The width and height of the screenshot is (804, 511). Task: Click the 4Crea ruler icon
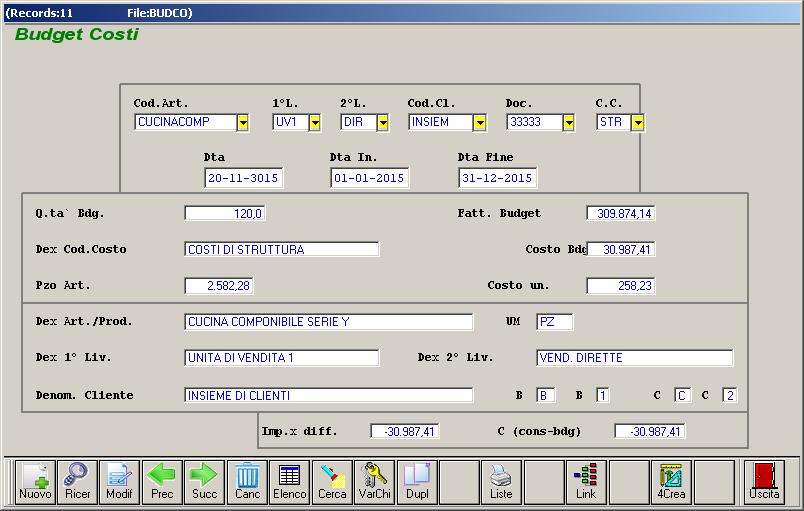click(671, 482)
